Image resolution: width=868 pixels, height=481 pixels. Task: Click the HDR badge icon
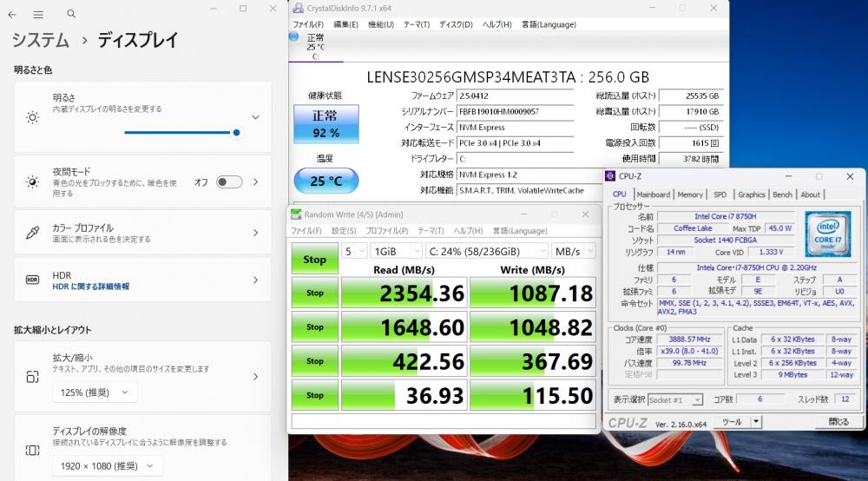32,280
